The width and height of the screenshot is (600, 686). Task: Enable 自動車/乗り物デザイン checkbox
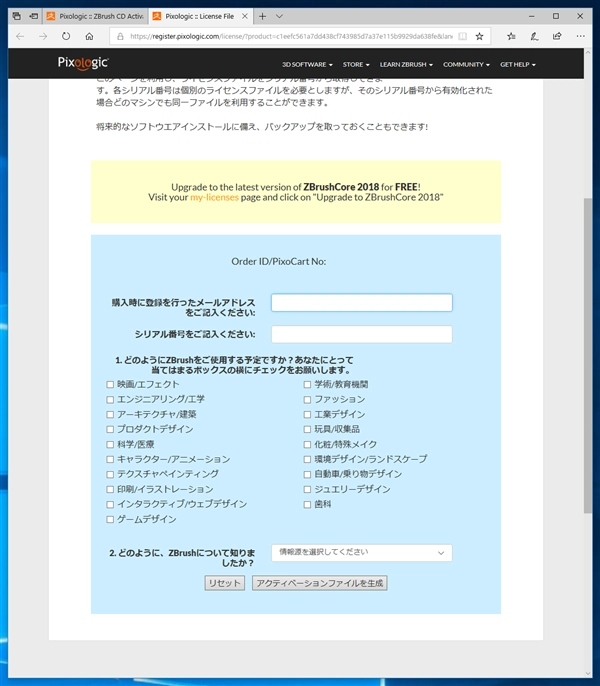click(307, 474)
